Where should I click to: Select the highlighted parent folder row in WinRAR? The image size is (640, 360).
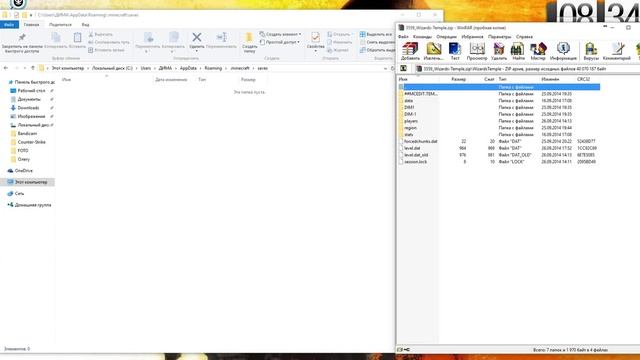(x=499, y=87)
